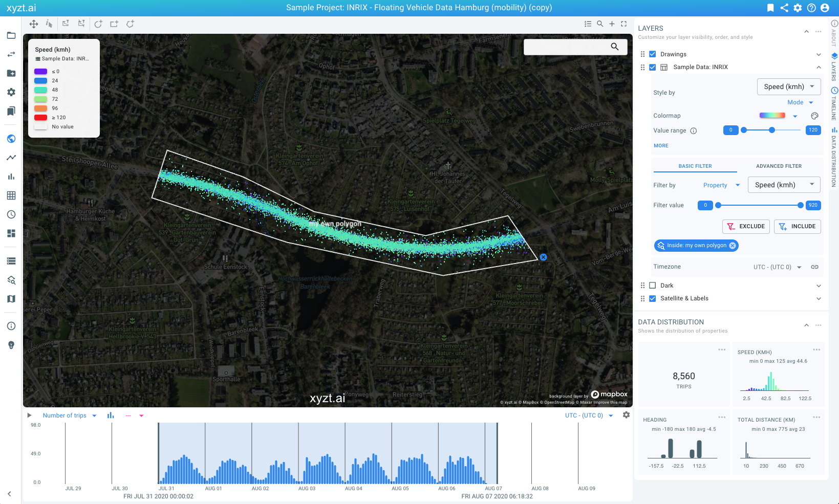The height and width of the screenshot is (504, 839).
Task: Click the Filter value slider right handle
Action: [801, 205]
